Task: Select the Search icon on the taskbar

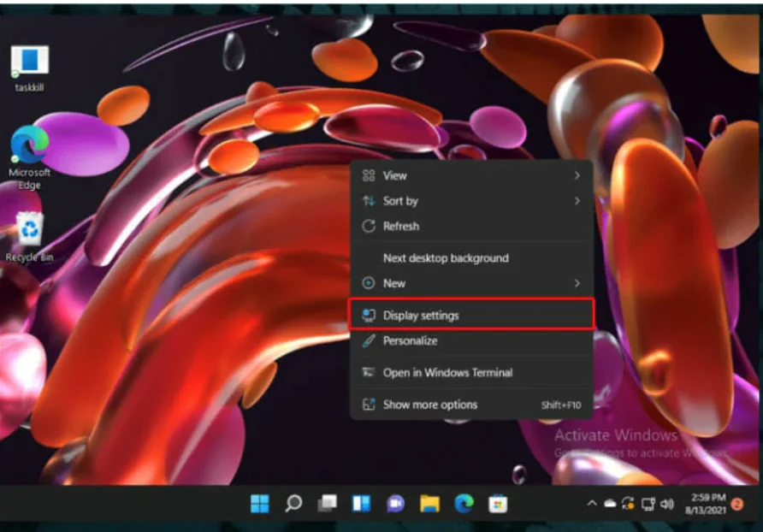Action: pyautogui.click(x=293, y=505)
